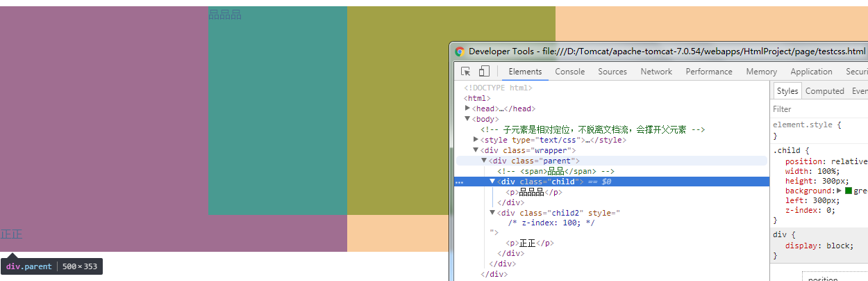Open the Performance tab
Viewport: 868px width, 281px height.
point(708,72)
